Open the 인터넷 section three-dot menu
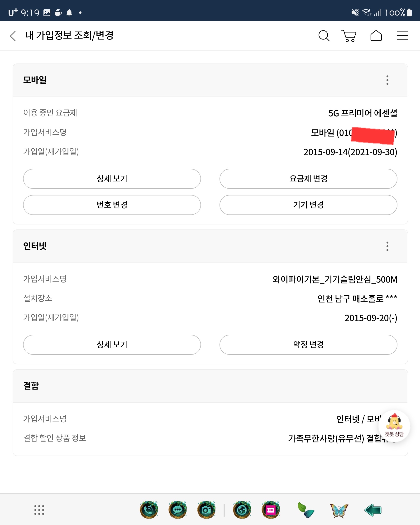The image size is (420, 525). point(387,246)
